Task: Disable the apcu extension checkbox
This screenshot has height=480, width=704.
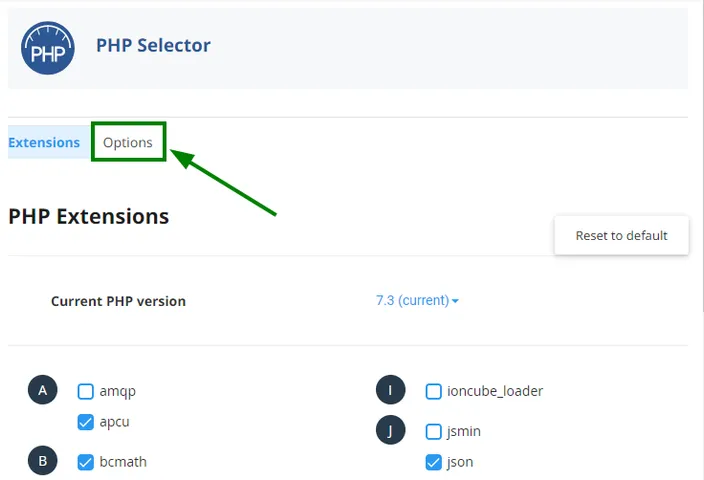Action: coord(85,422)
